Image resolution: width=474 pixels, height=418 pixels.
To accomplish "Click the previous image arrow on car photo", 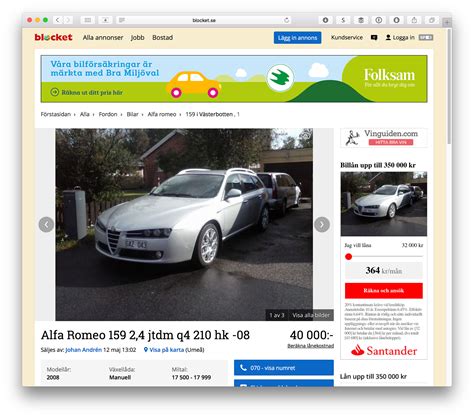I will pos(46,224).
